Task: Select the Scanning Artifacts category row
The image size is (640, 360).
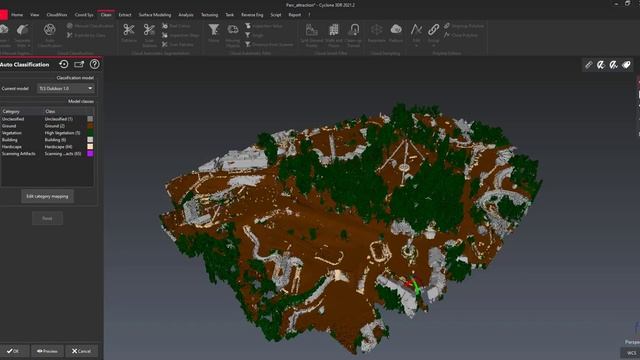Action: point(47,153)
